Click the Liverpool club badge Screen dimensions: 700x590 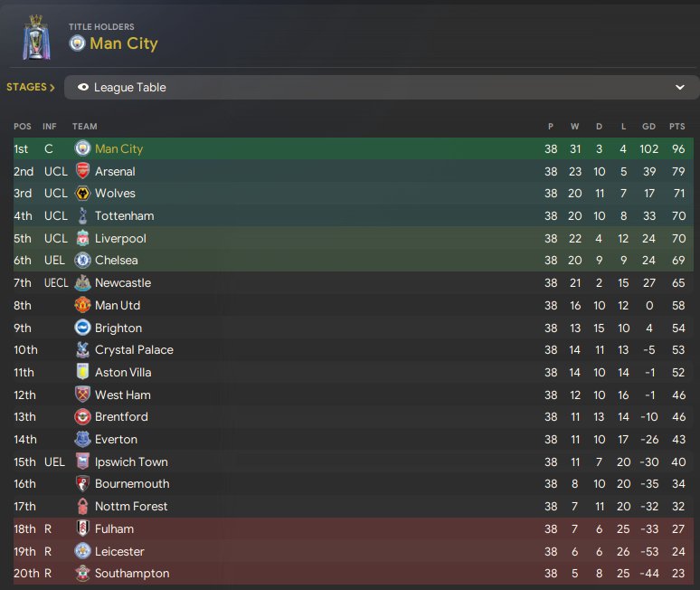[82, 239]
